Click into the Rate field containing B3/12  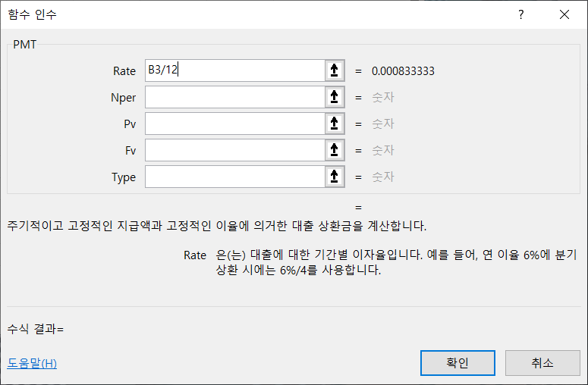[x=235, y=70]
